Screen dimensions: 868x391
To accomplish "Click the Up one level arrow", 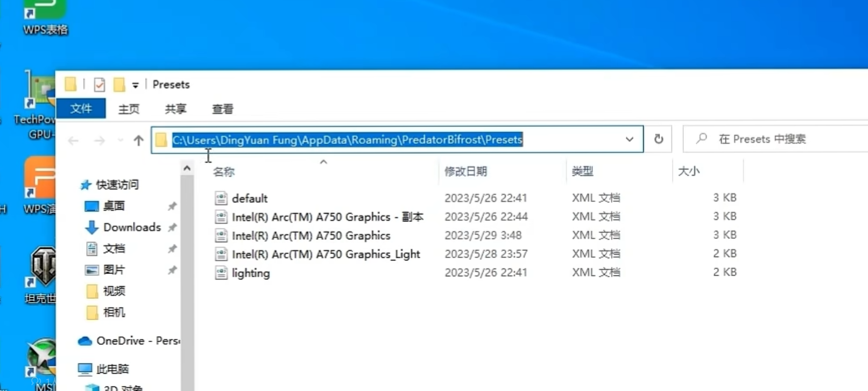I will tap(138, 140).
